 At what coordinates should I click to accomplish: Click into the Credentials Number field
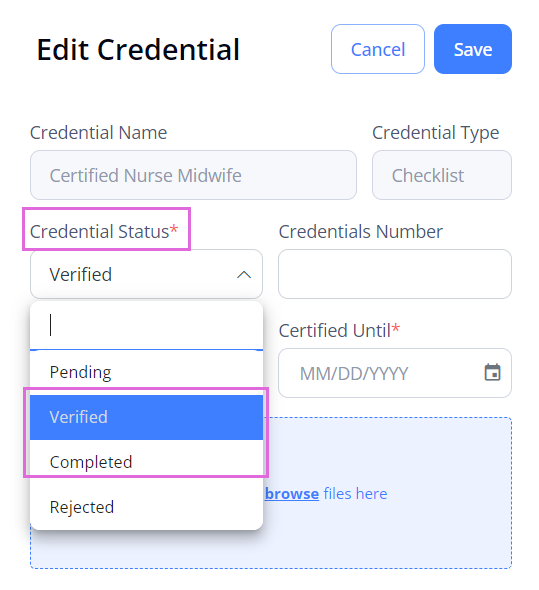(x=395, y=274)
